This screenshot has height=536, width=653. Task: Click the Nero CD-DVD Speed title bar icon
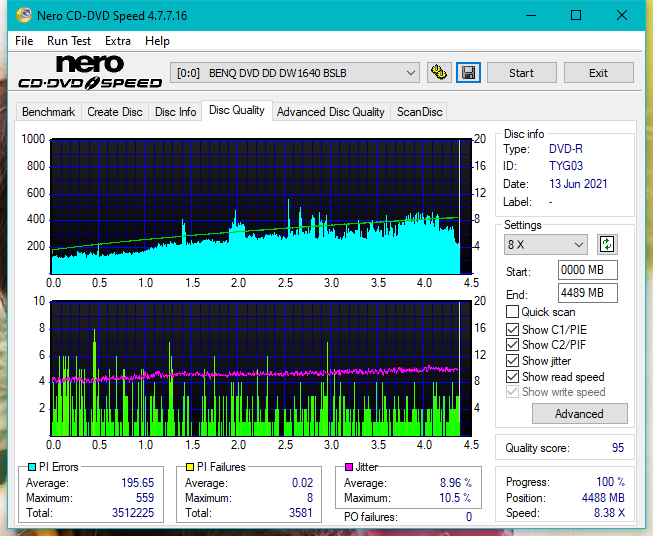click(24, 15)
